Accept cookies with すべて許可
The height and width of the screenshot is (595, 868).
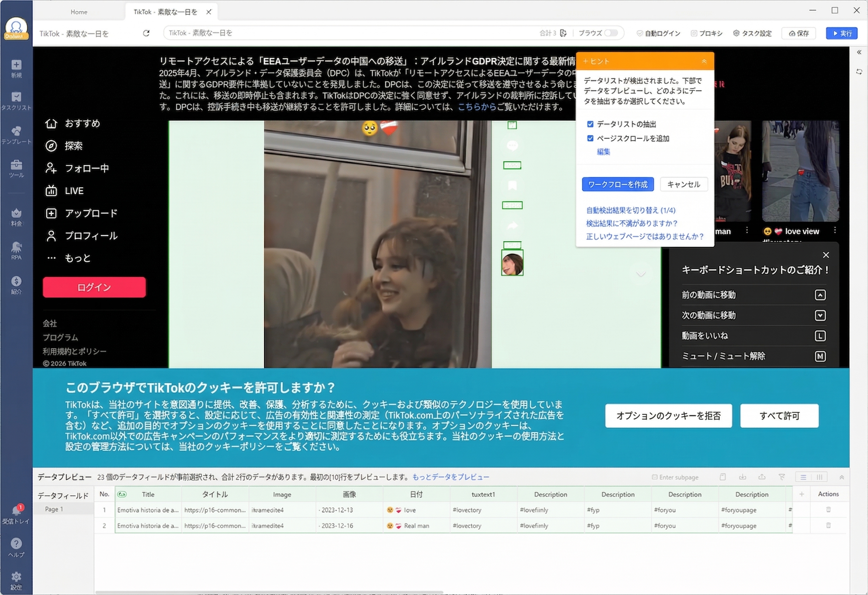pyautogui.click(x=780, y=415)
